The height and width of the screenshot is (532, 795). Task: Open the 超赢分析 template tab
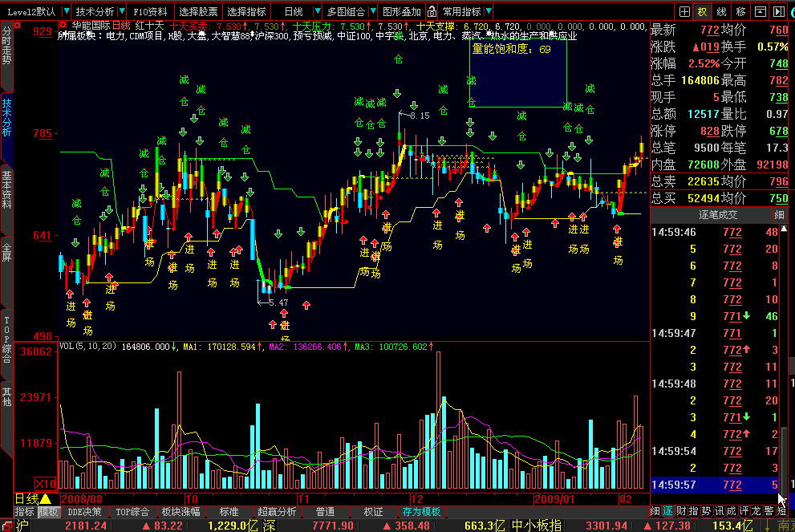pos(277,512)
